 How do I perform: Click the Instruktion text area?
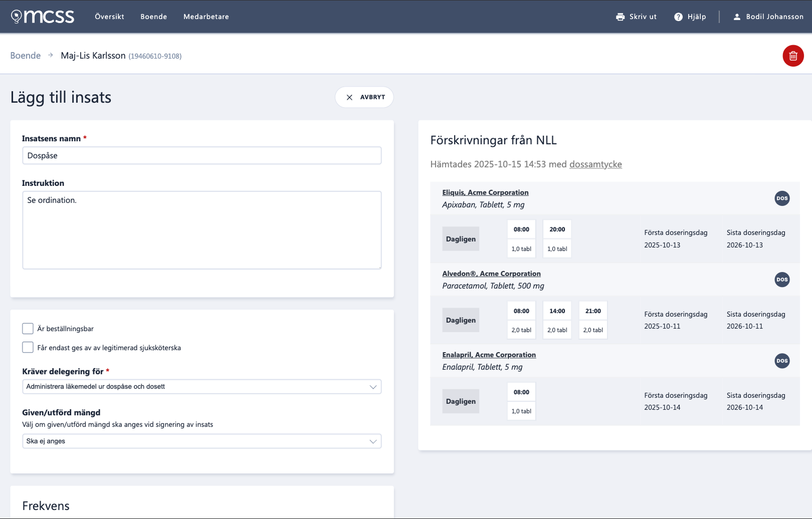coord(201,230)
